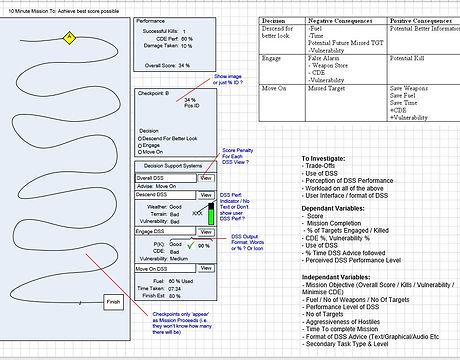Click the 'Damage Taken: 10 %' value

click(168, 46)
